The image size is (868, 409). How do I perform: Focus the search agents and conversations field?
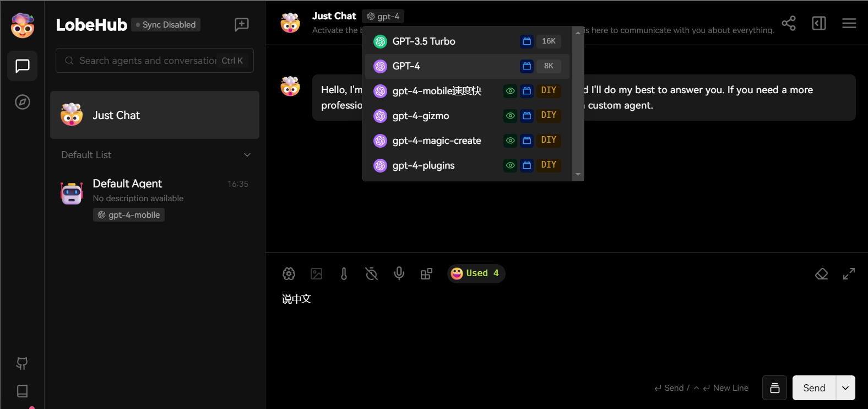[x=155, y=61]
